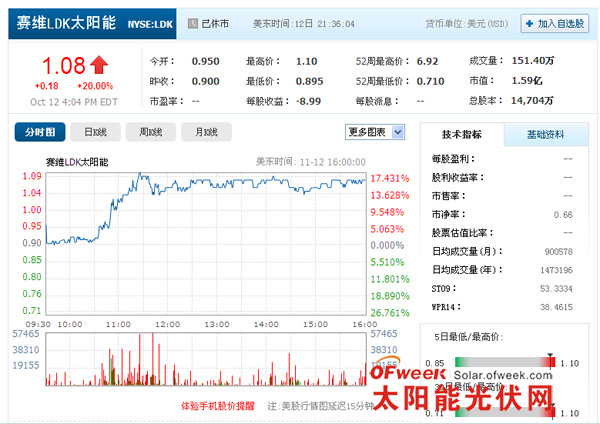
Task: Click the red up-arrow price icon
Action: point(98,67)
